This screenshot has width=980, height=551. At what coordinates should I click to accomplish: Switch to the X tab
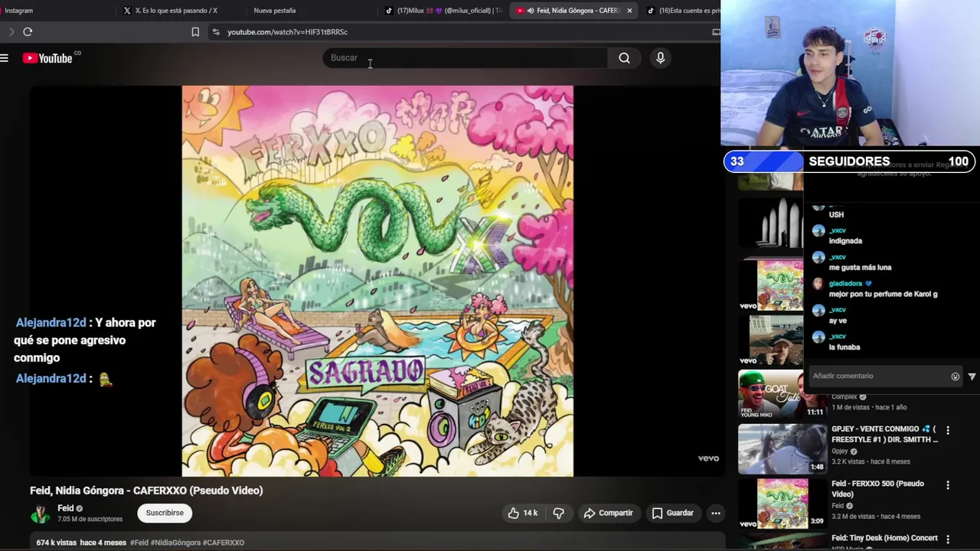(175, 11)
